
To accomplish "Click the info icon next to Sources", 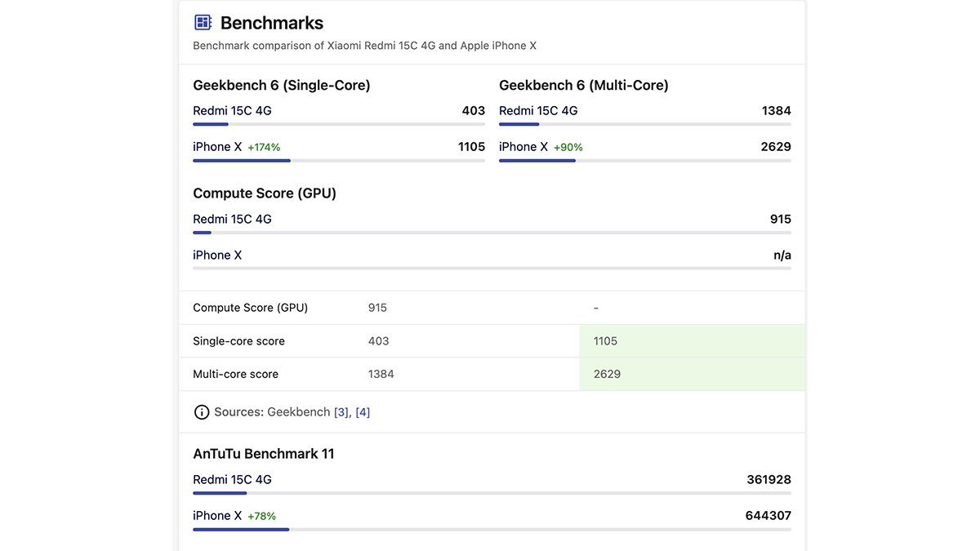I will point(201,411).
